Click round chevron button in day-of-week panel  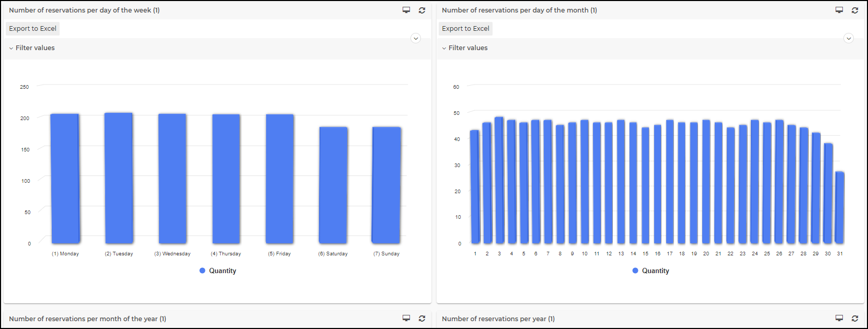[x=416, y=38]
